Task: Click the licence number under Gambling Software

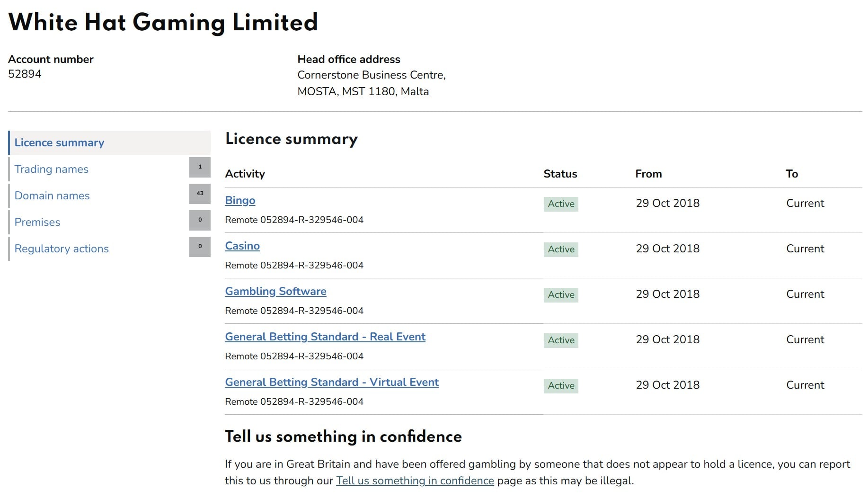Action: 312,311
